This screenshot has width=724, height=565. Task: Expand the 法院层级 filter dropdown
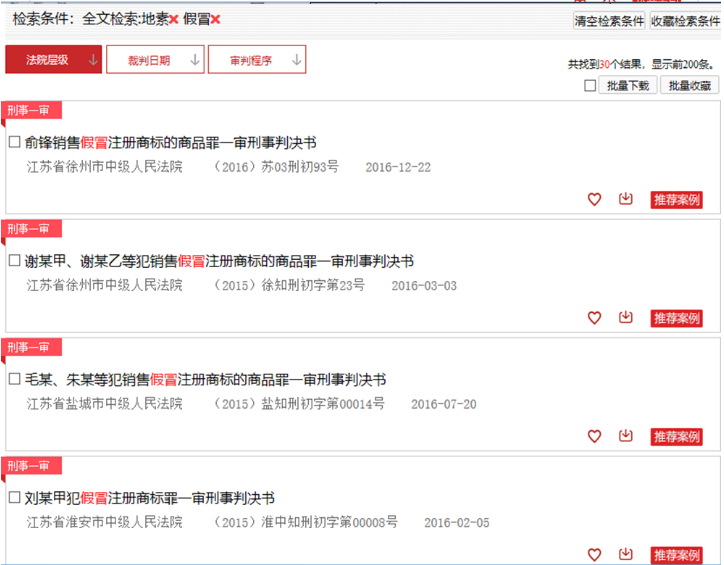54,60
